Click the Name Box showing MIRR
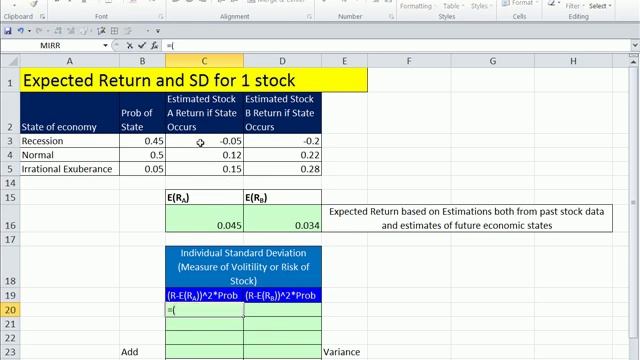Screen dimensions: 640x360 tap(51, 46)
